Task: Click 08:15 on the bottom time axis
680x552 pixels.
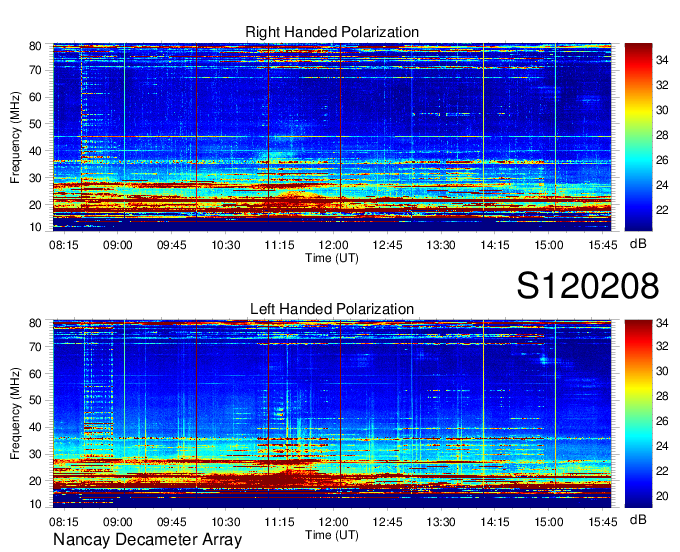Action: (x=64, y=522)
